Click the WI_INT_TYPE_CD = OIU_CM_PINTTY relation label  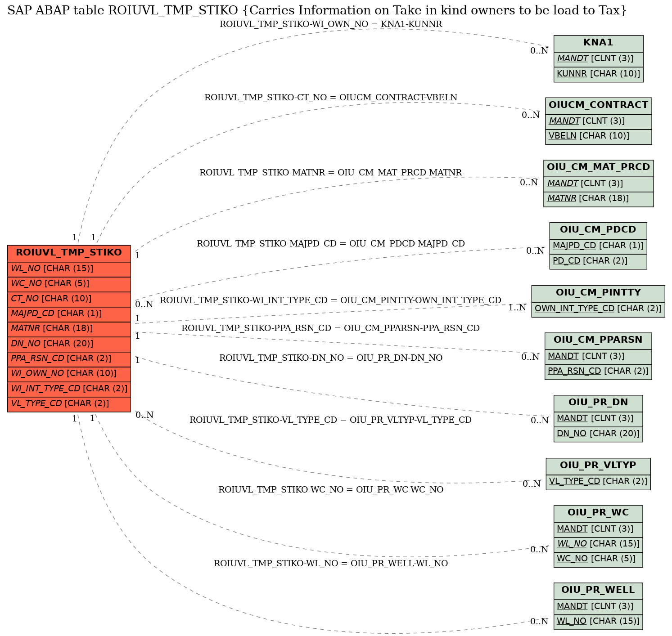(x=331, y=300)
